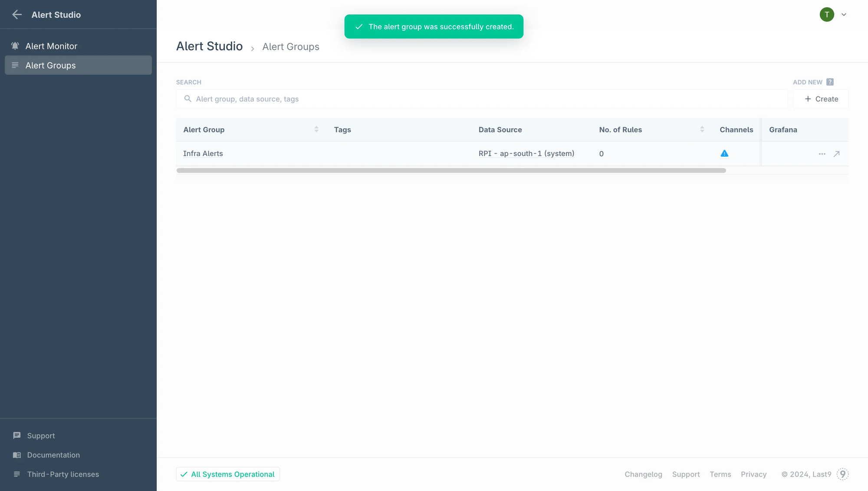Open Support in the sidebar footer
The width and height of the screenshot is (868, 491).
coord(41,435)
